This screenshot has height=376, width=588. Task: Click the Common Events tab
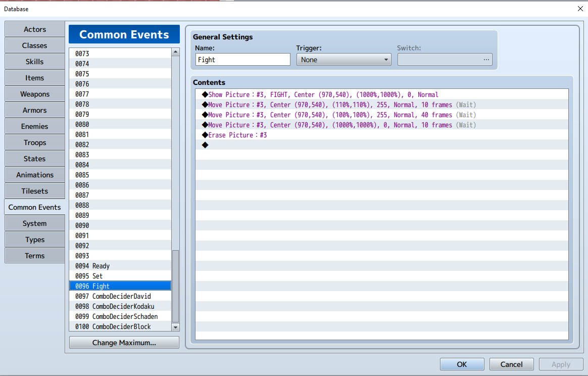tap(34, 207)
